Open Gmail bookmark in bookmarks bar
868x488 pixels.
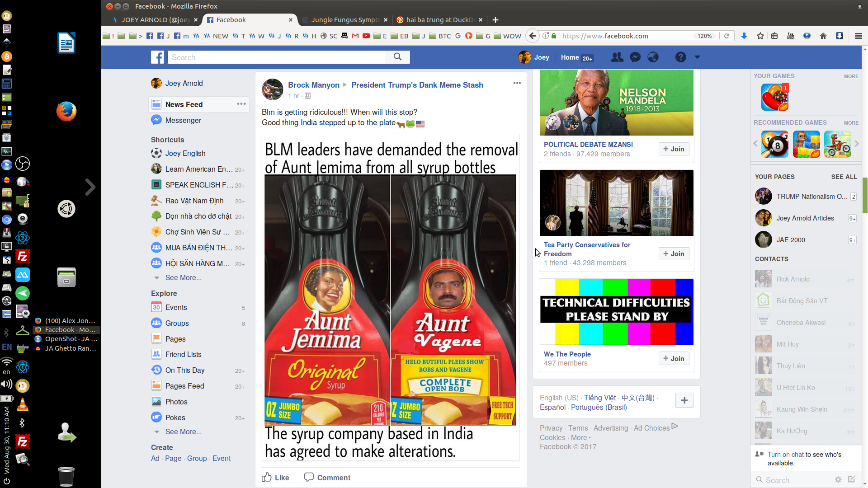pos(355,36)
